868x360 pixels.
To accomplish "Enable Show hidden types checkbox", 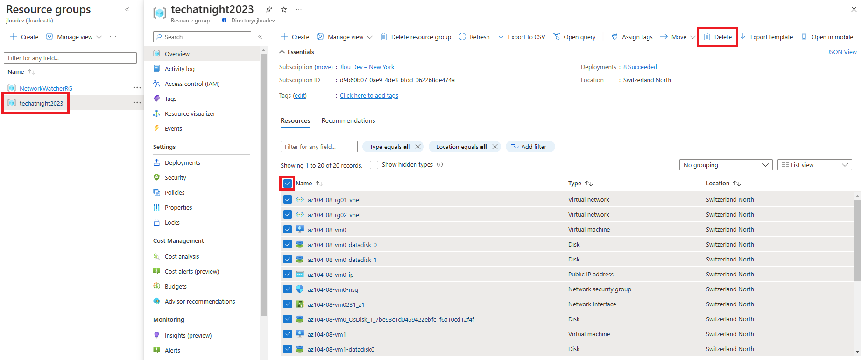I will (x=374, y=165).
